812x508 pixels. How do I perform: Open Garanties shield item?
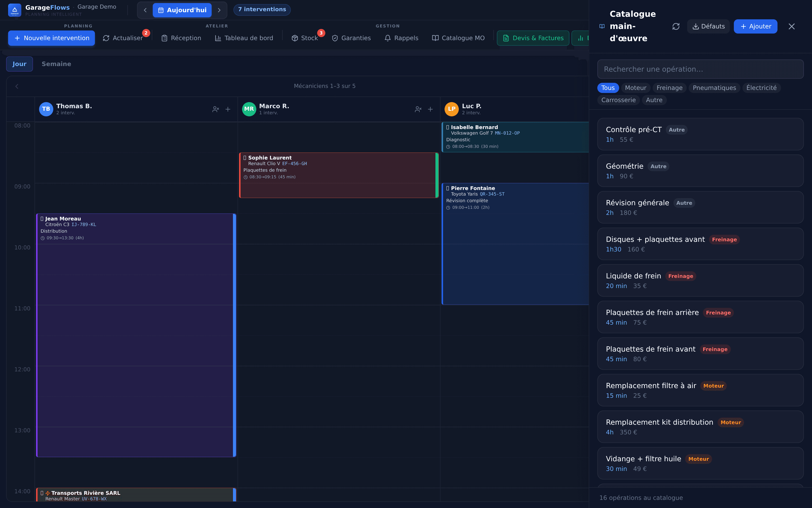tap(351, 38)
